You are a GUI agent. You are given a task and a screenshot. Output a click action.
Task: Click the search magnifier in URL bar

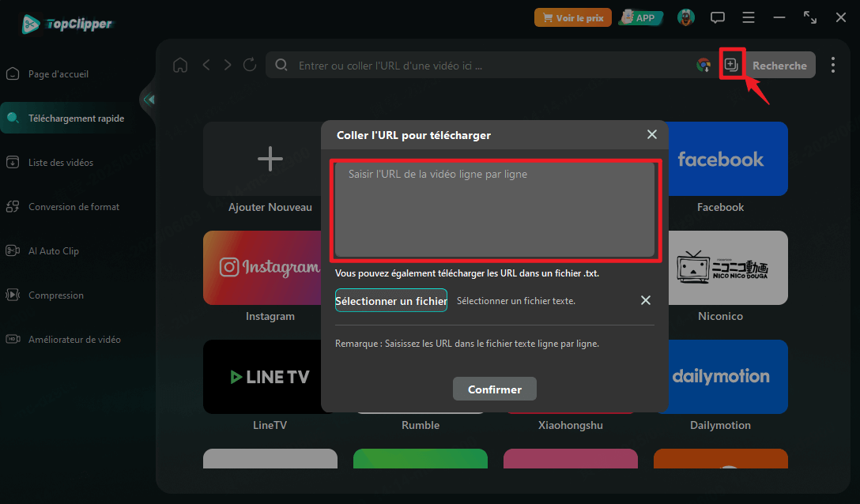click(281, 65)
